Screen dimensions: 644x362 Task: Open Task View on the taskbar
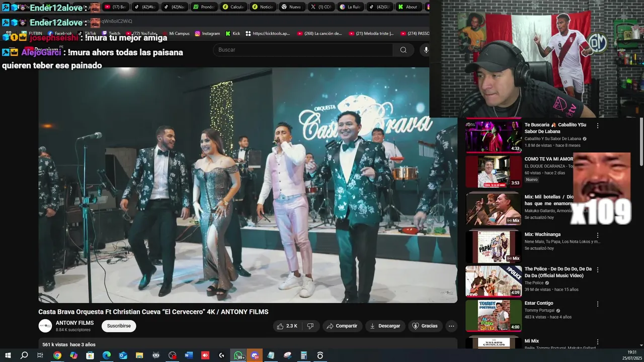40,355
